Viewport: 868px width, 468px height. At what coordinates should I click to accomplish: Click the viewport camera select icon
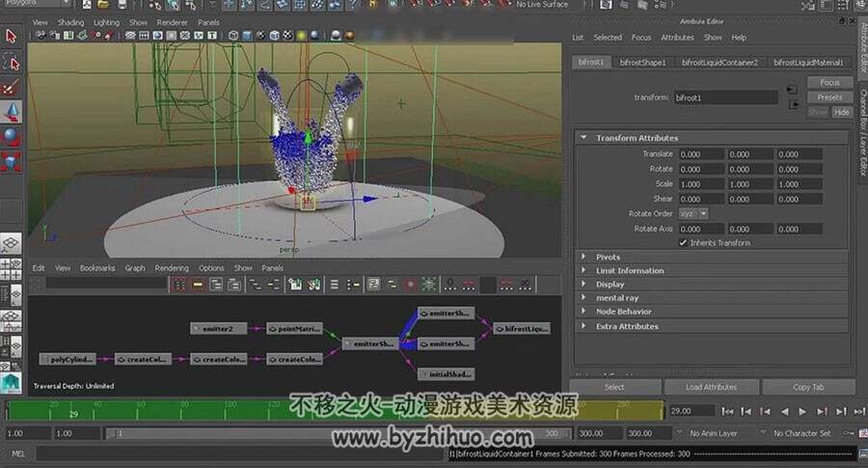tap(41, 36)
